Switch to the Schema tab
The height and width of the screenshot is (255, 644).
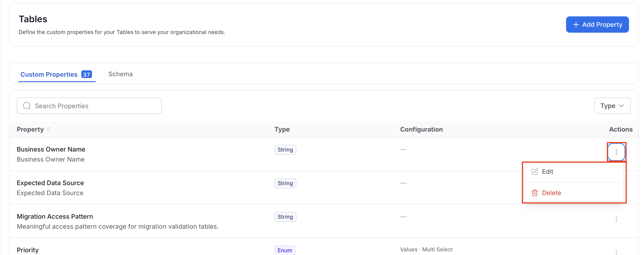120,74
